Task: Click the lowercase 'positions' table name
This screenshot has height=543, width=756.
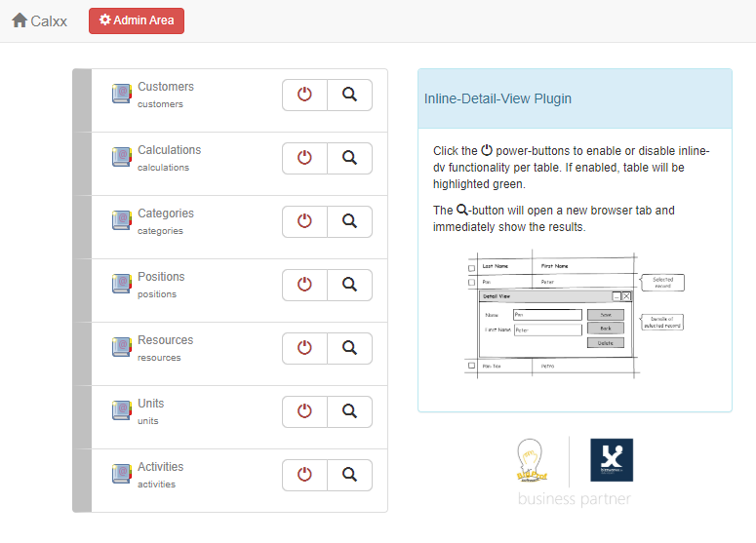Action: point(157,294)
